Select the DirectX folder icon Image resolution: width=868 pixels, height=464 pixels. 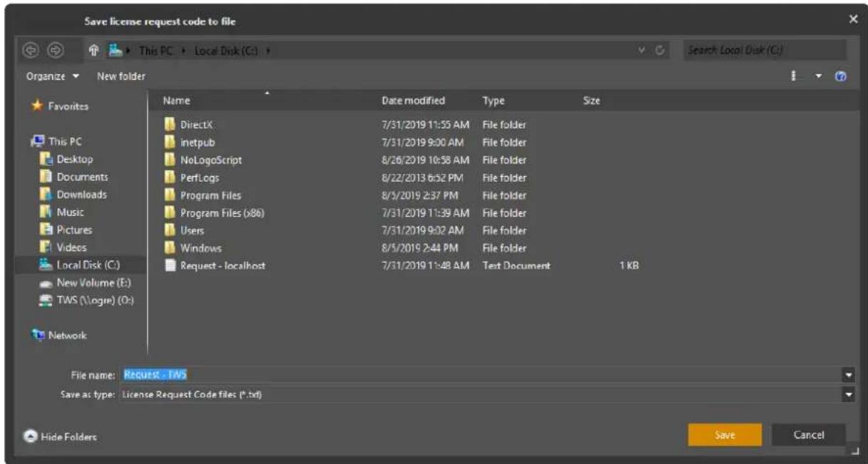(x=170, y=124)
